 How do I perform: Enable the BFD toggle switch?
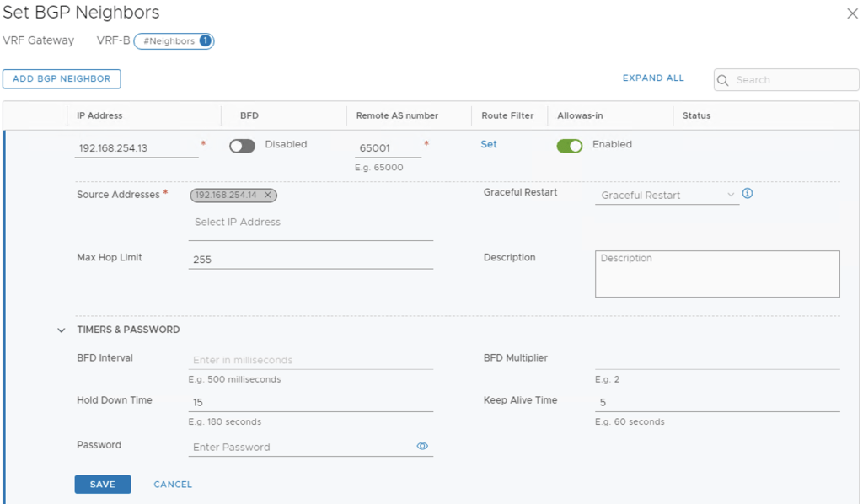pos(242,146)
